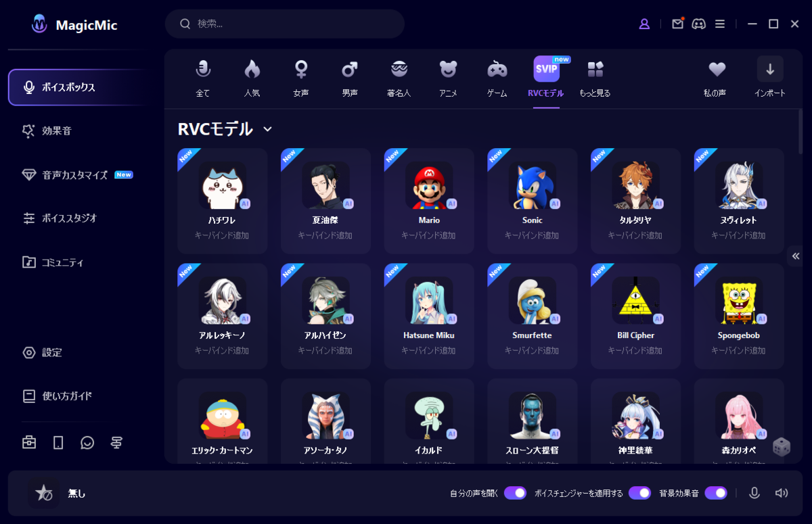Open the hamburger menu in title bar
This screenshot has height=524, width=812.
(x=720, y=24)
